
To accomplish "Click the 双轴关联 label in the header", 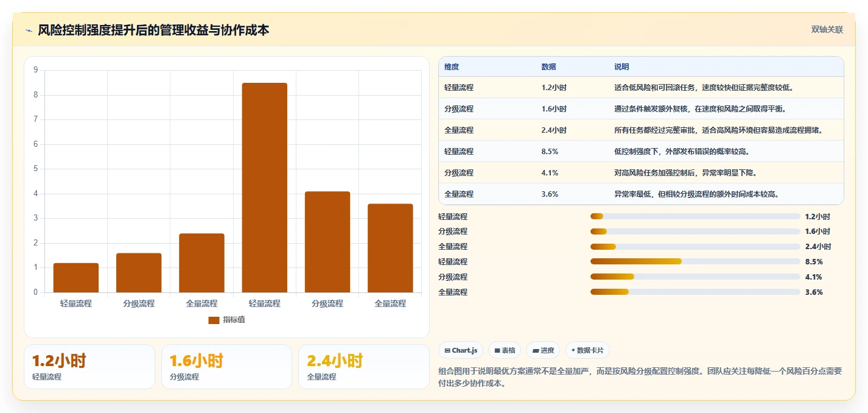I will pos(827,30).
